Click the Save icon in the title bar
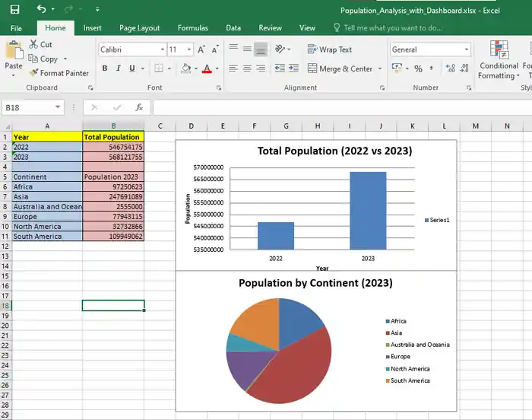This screenshot has height=420, width=532. (x=14, y=9)
